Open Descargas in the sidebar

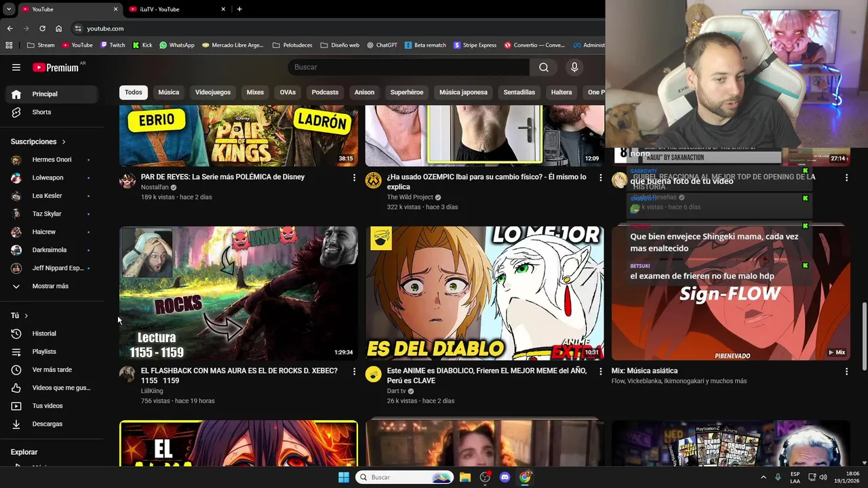(x=52, y=424)
